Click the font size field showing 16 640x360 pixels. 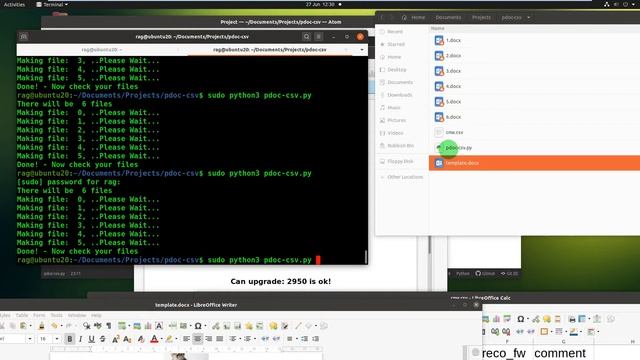[x=46, y=339]
